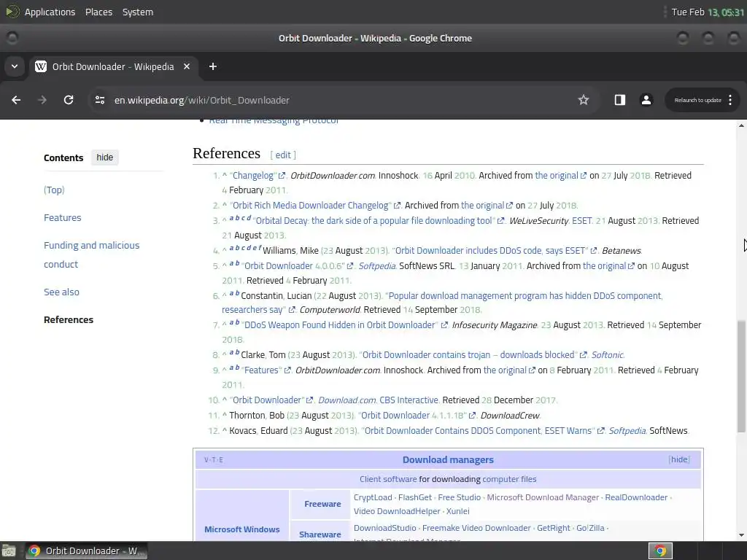
Task: Open GetRight link in navbox
Action: tap(553, 528)
